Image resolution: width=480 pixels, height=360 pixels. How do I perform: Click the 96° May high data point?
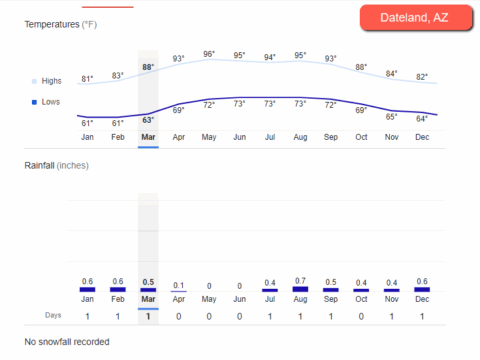coord(209,54)
